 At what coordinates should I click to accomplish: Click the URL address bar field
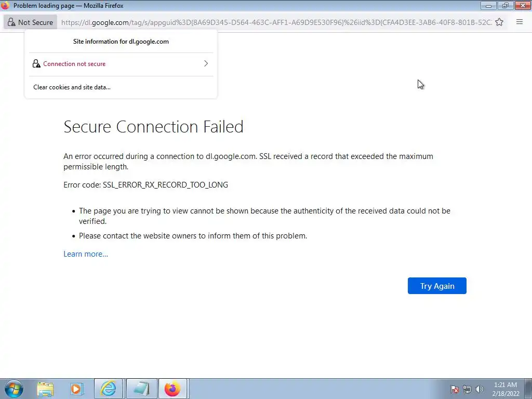[x=275, y=22]
